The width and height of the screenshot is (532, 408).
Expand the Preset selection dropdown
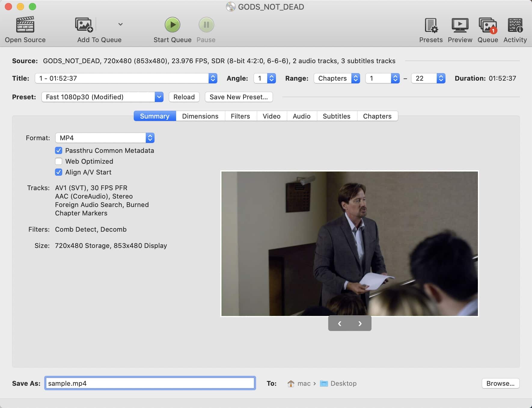coord(102,97)
